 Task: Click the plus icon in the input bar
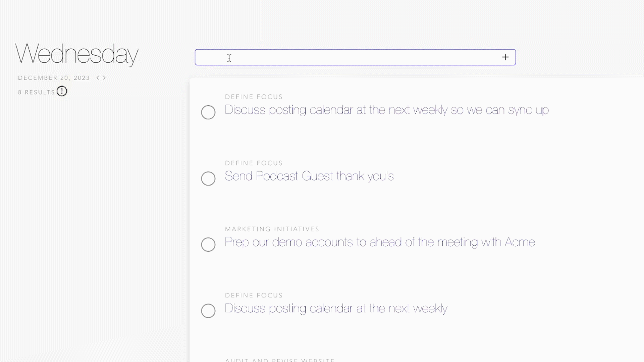pos(505,57)
